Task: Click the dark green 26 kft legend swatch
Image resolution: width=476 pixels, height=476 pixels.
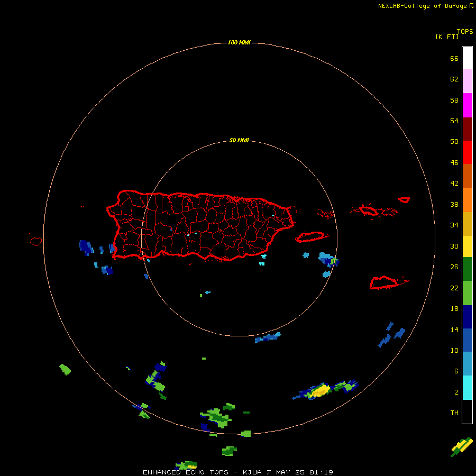Action: click(x=467, y=269)
